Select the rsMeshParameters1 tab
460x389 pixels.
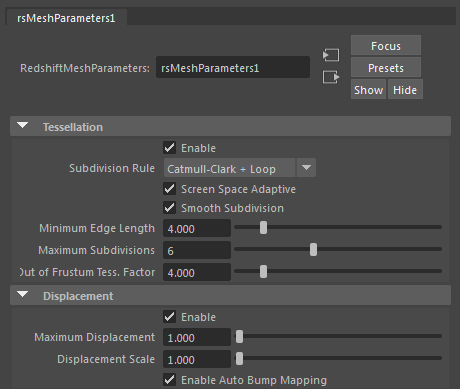66,18
